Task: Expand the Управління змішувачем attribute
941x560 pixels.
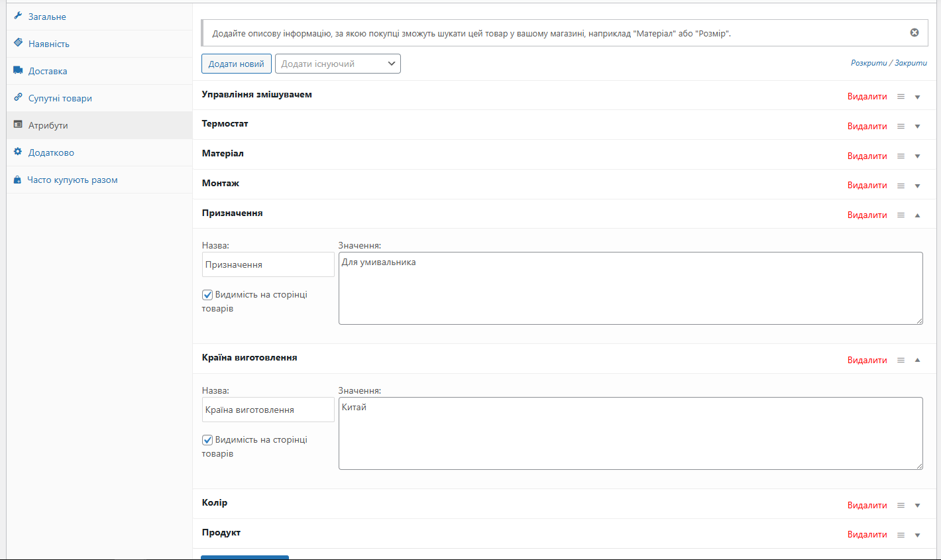Action: click(918, 97)
